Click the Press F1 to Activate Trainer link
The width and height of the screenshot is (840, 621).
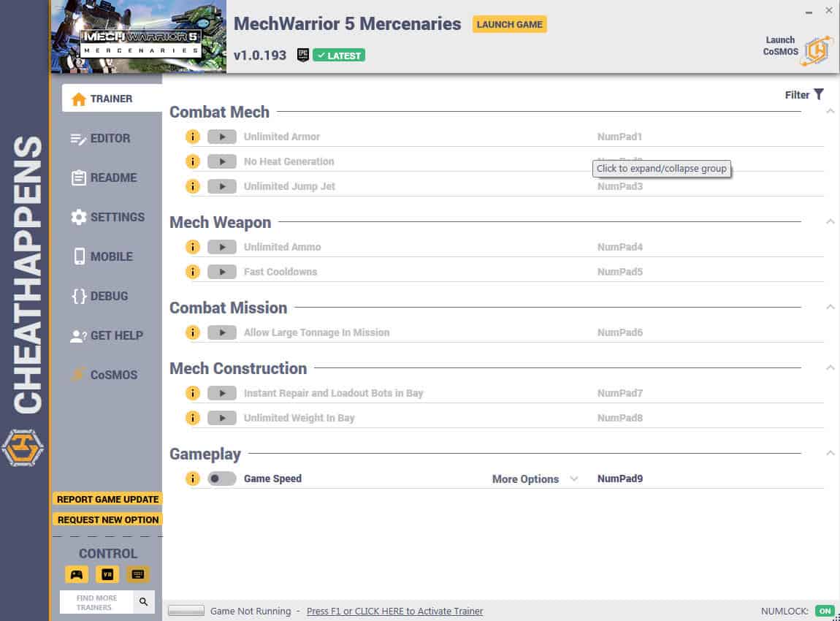click(395, 612)
